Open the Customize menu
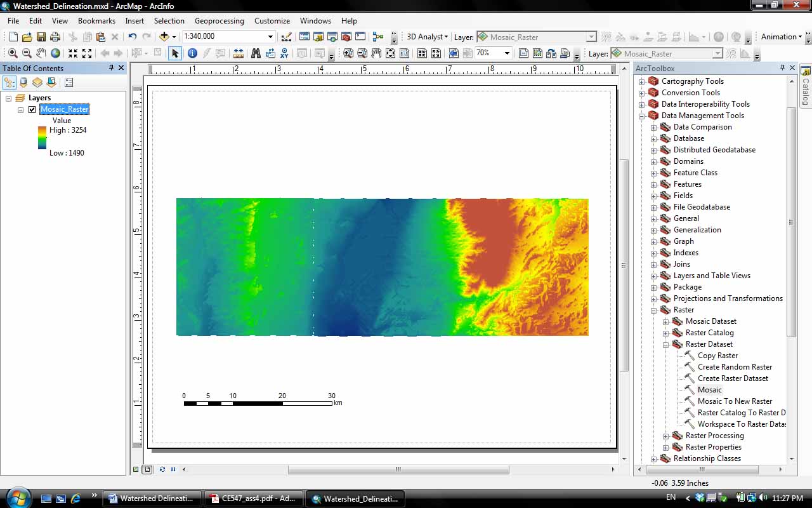812x508 pixels. pos(272,21)
